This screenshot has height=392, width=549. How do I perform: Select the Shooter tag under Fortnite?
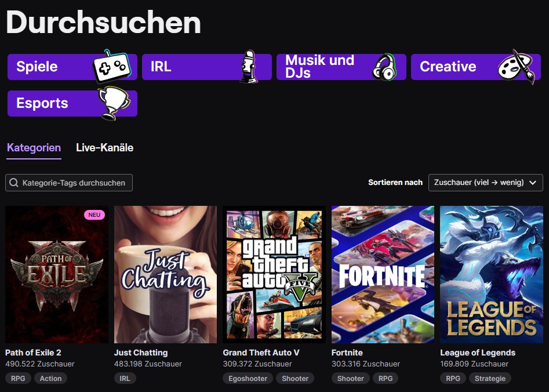pos(351,378)
